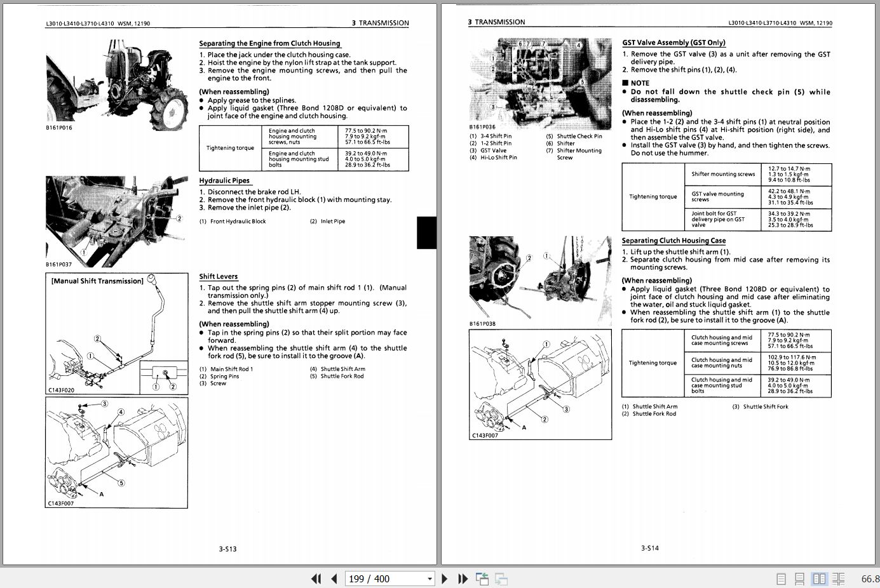Click page number 3-S14 footer

click(650, 548)
